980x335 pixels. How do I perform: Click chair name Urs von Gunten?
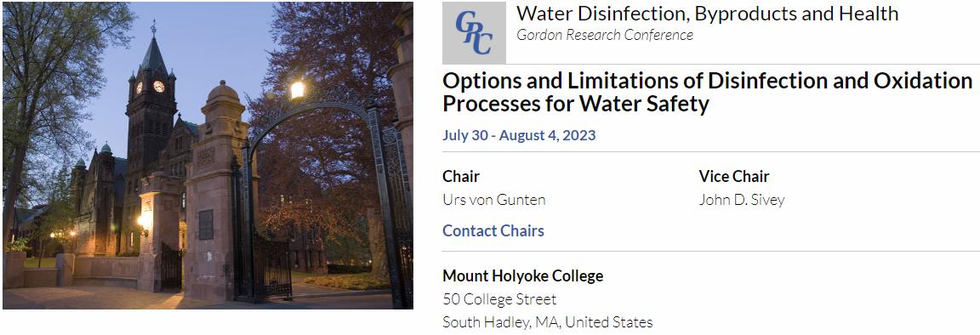click(x=493, y=200)
